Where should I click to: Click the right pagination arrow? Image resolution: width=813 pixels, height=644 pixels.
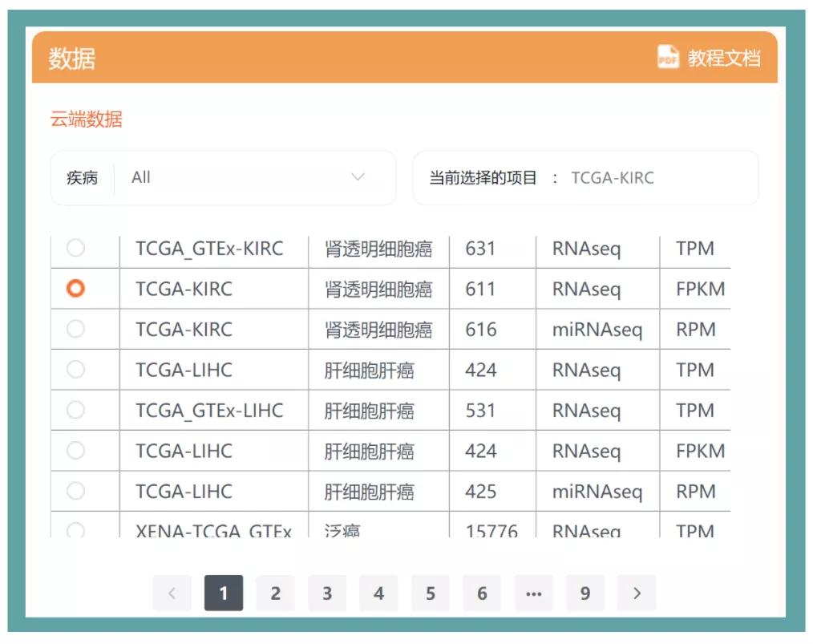pyautogui.click(x=637, y=593)
